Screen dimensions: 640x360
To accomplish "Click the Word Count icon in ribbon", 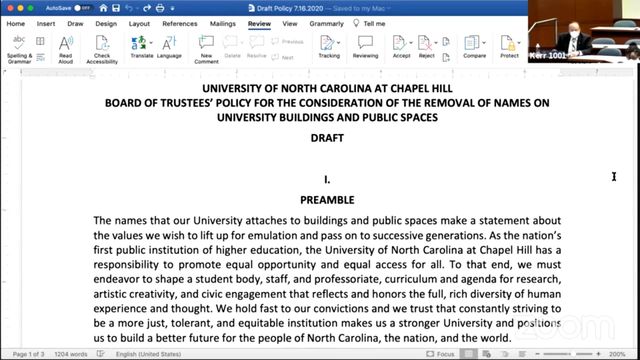I will pyautogui.click(x=40, y=57).
